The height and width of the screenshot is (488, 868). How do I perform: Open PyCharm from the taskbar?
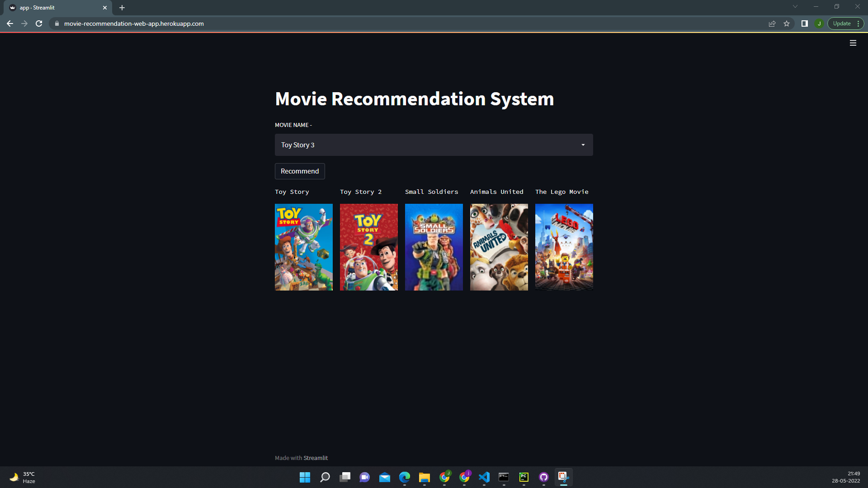[524, 477]
